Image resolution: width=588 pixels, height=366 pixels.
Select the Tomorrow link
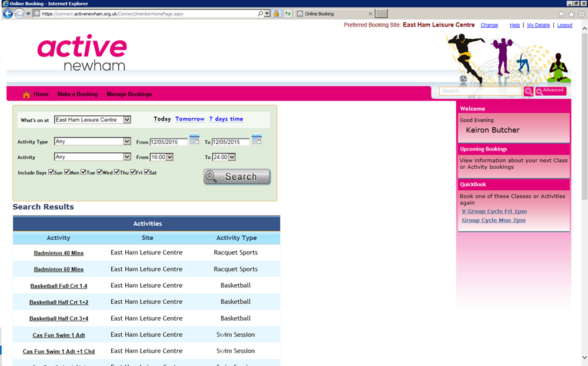190,119
